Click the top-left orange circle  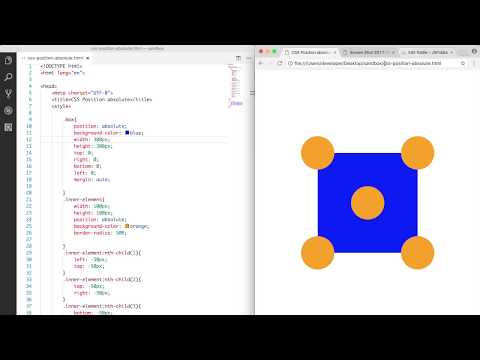[x=318, y=153]
